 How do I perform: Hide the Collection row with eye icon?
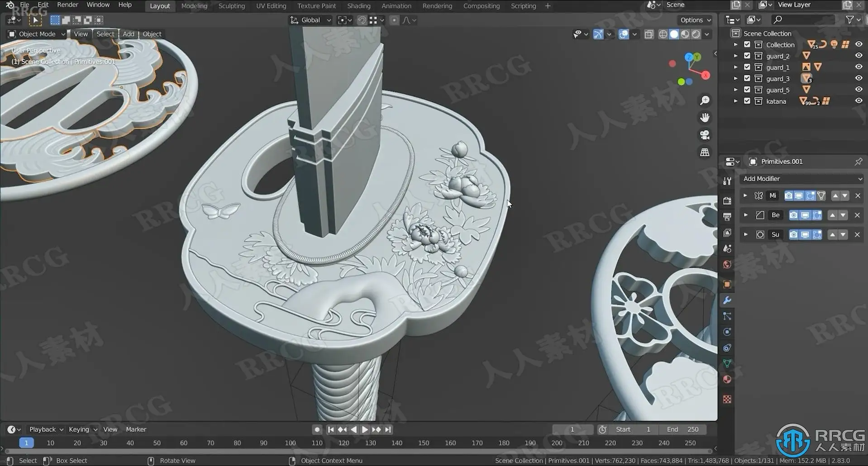[858, 44]
